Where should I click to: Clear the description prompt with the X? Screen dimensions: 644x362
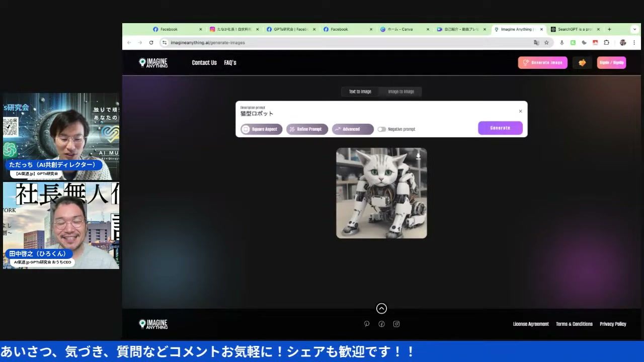pos(520,111)
